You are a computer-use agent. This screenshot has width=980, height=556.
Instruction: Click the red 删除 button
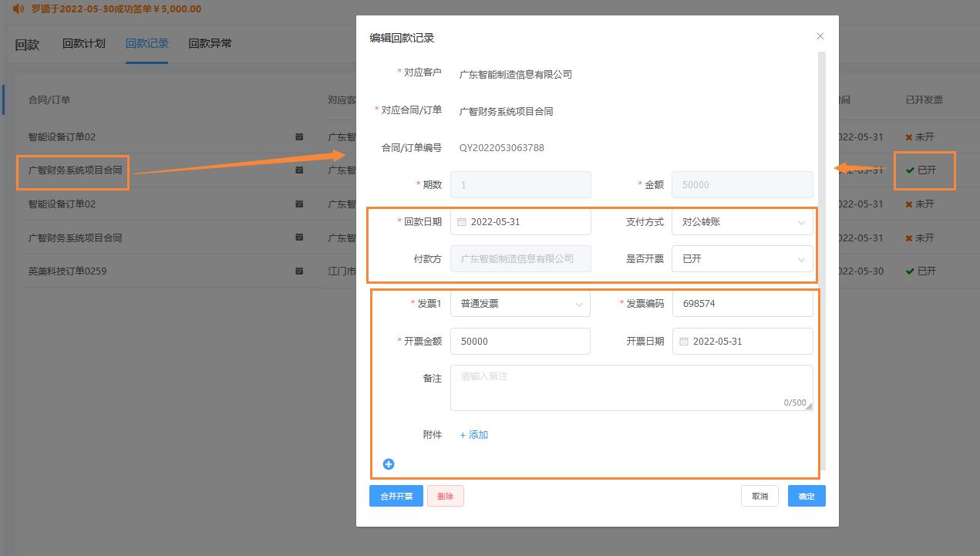[x=446, y=496]
